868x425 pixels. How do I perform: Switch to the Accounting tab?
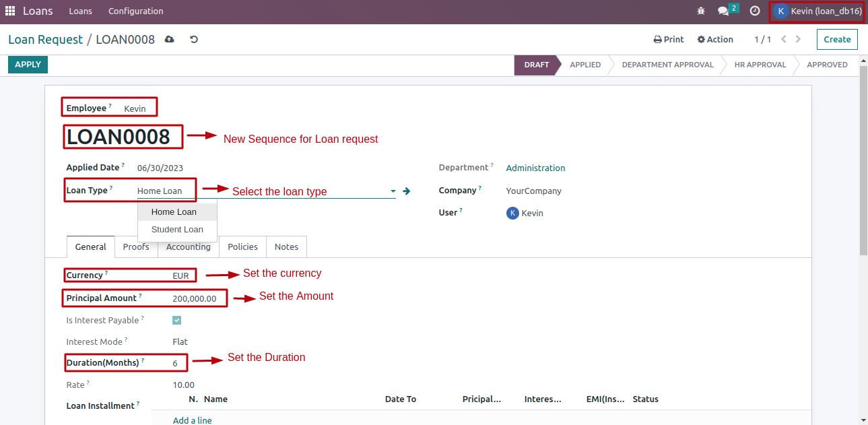(189, 247)
